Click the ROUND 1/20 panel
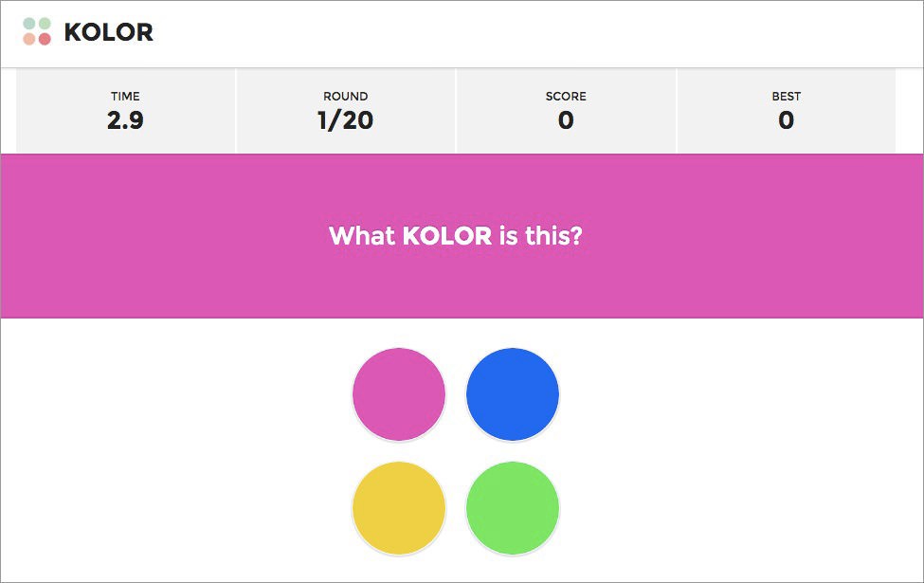The width and height of the screenshot is (924, 583). pyautogui.click(x=346, y=111)
